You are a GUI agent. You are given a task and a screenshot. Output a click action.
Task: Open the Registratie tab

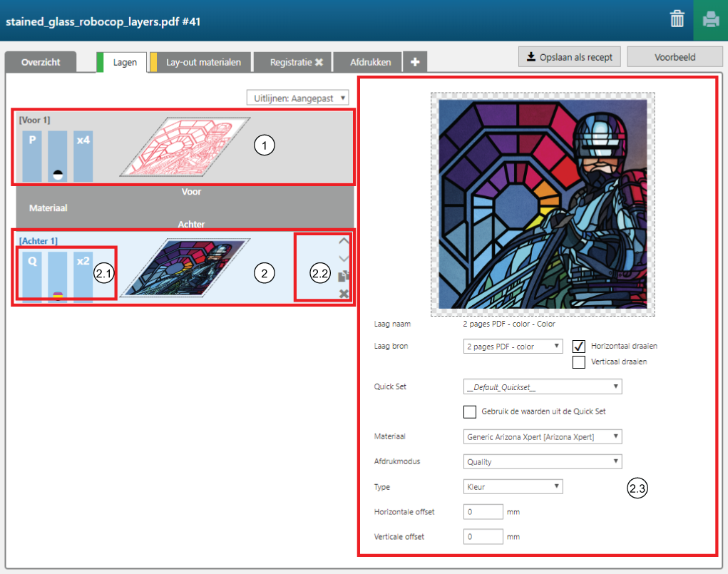(293, 62)
